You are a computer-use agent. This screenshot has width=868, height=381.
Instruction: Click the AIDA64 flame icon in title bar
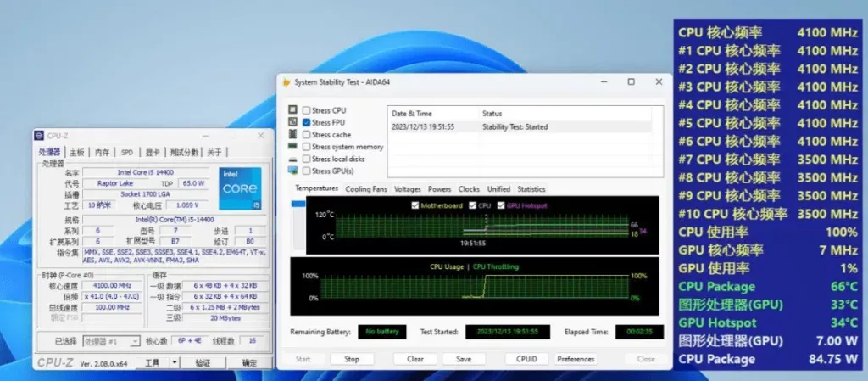coord(287,82)
